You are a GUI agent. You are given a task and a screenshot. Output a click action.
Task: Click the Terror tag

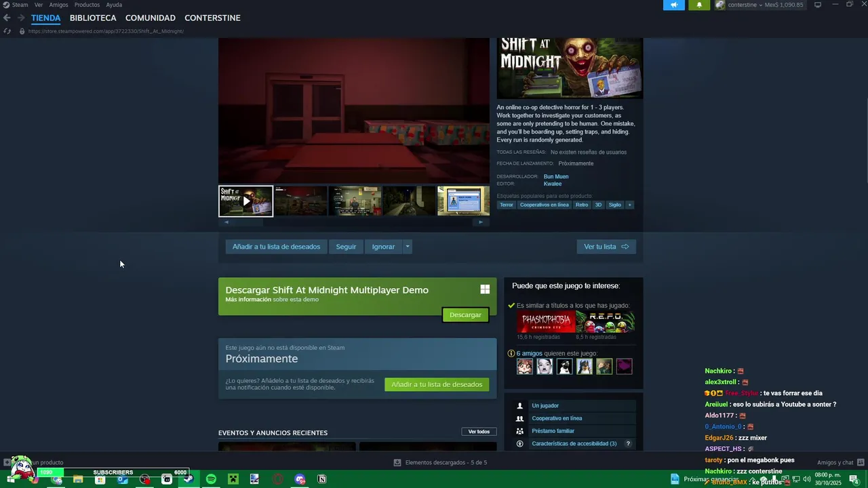(507, 205)
